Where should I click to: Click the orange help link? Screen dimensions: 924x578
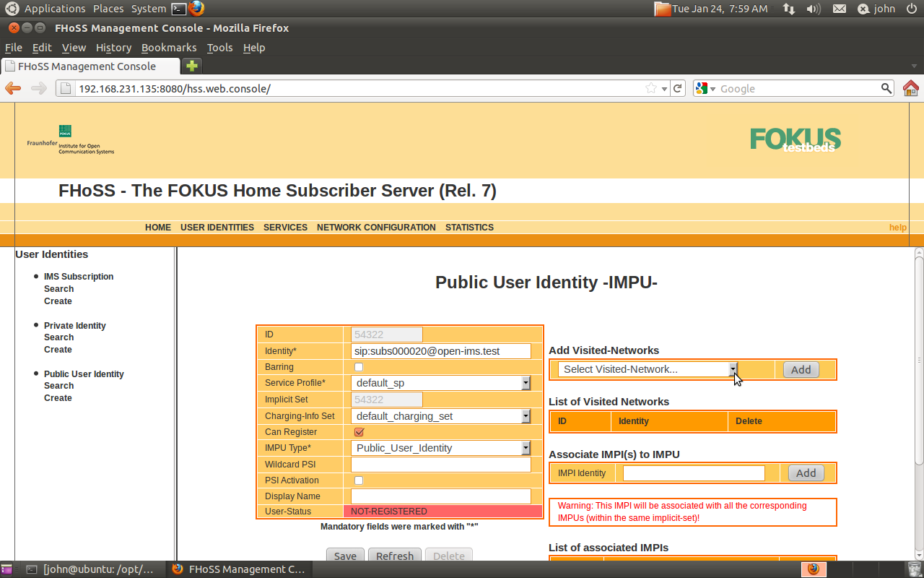898,227
